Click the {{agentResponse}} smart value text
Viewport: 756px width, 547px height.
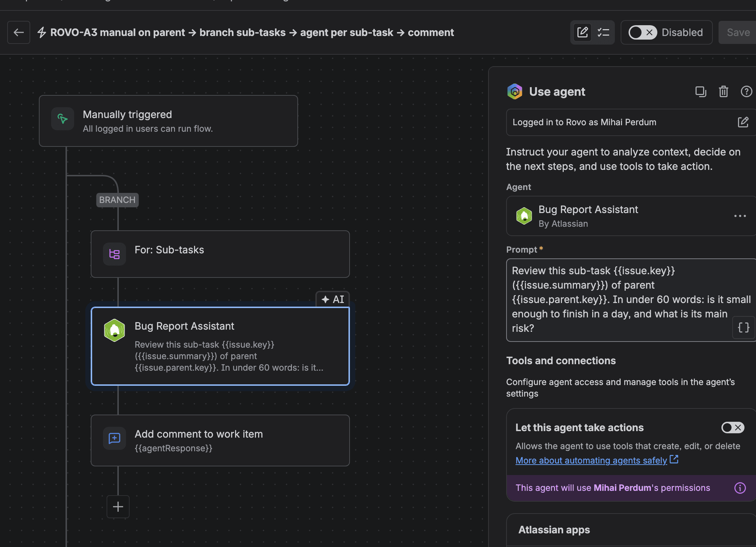pos(174,448)
